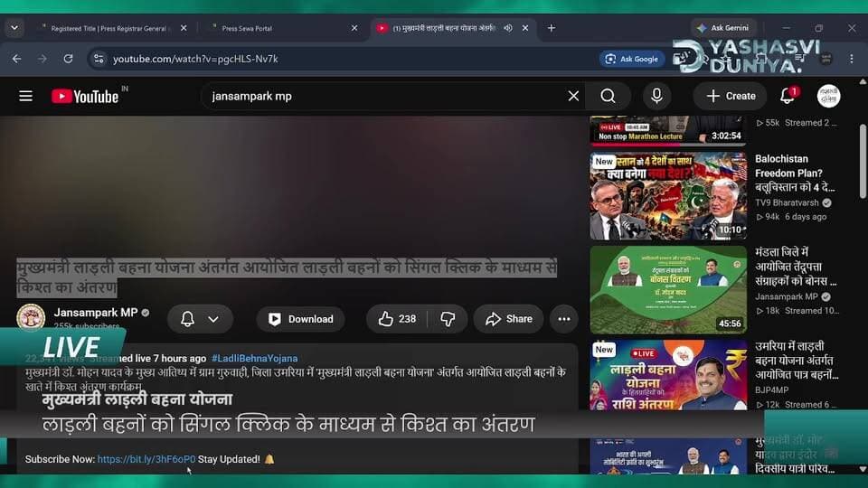Open the notifications bell in the header
The image size is (868, 488).
(x=788, y=96)
